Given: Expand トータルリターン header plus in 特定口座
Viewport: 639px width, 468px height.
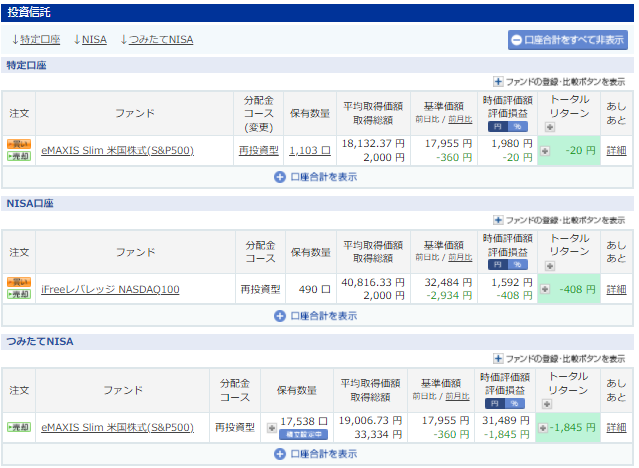Looking at the screenshot, I should [x=550, y=127].
